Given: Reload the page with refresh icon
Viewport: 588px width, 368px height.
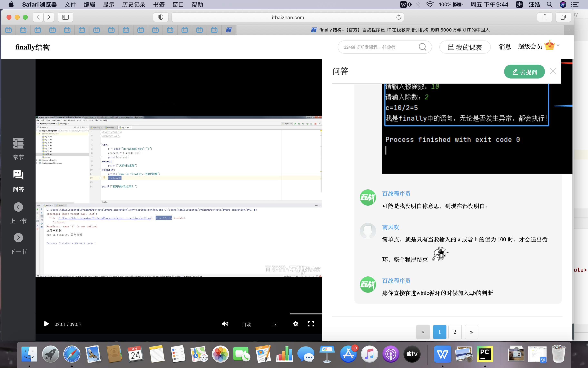Looking at the screenshot, I should pyautogui.click(x=399, y=17).
